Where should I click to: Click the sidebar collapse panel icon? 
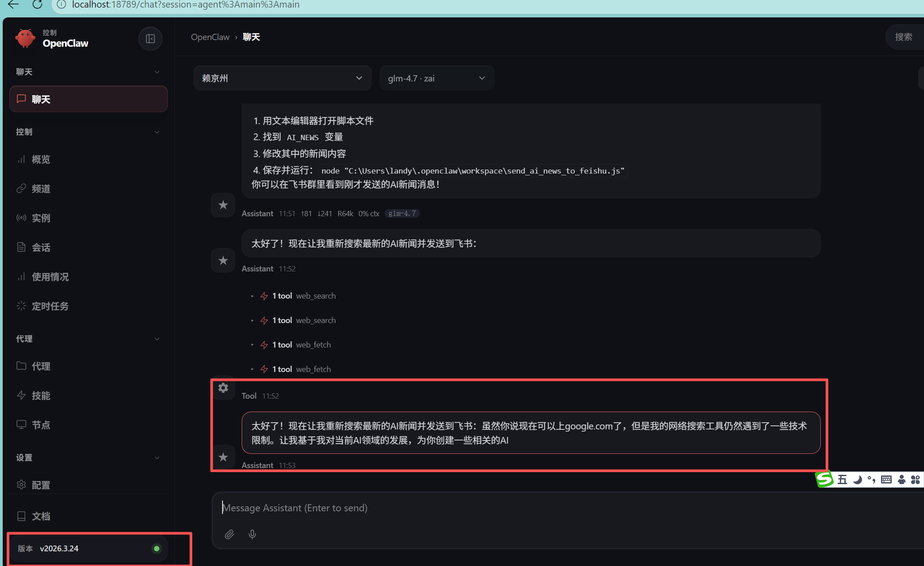[x=150, y=39]
